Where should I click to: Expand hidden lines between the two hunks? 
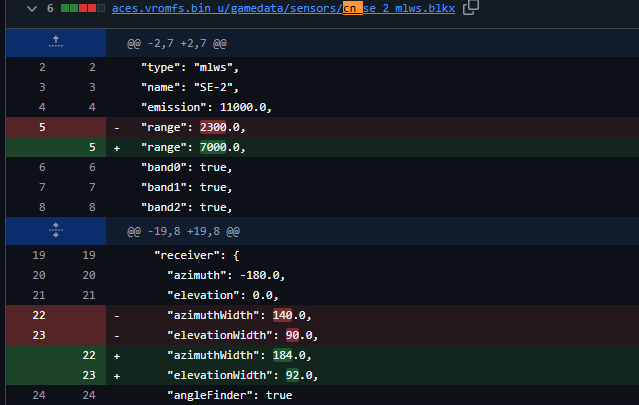pyautogui.click(x=56, y=231)
